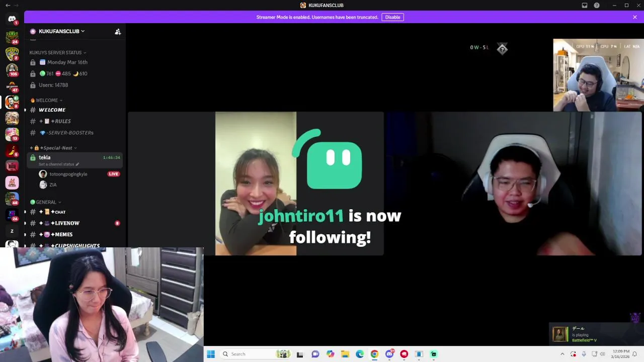Click the woman photo in the stream

[256, 184]
